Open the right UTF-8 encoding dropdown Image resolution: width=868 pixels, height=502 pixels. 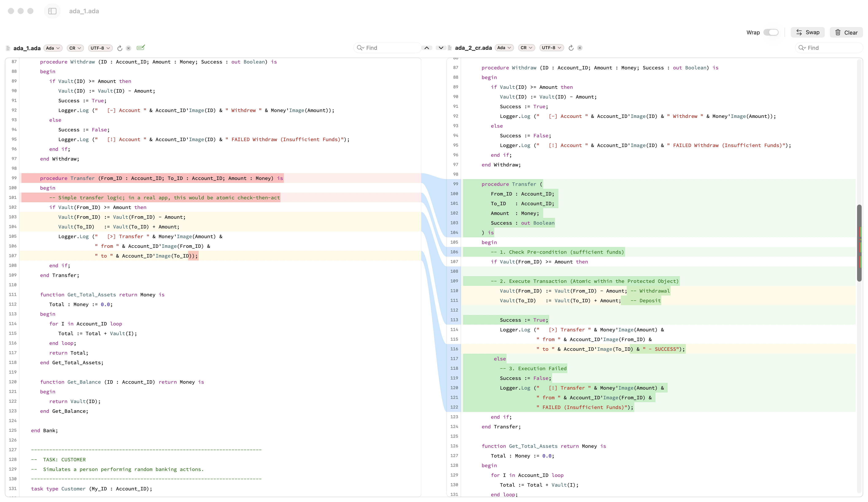pyautogui.click(x=551, y=48)
